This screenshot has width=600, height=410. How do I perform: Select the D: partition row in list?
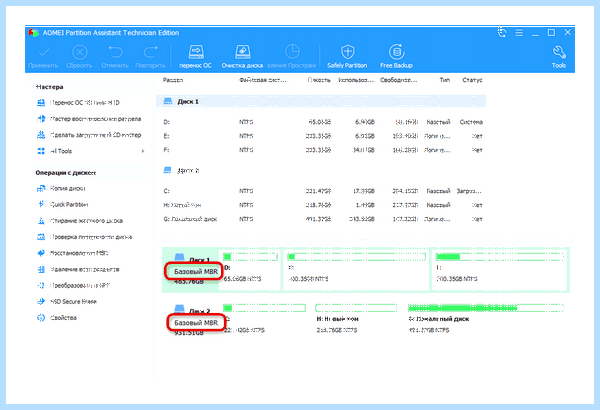point(323,122)
